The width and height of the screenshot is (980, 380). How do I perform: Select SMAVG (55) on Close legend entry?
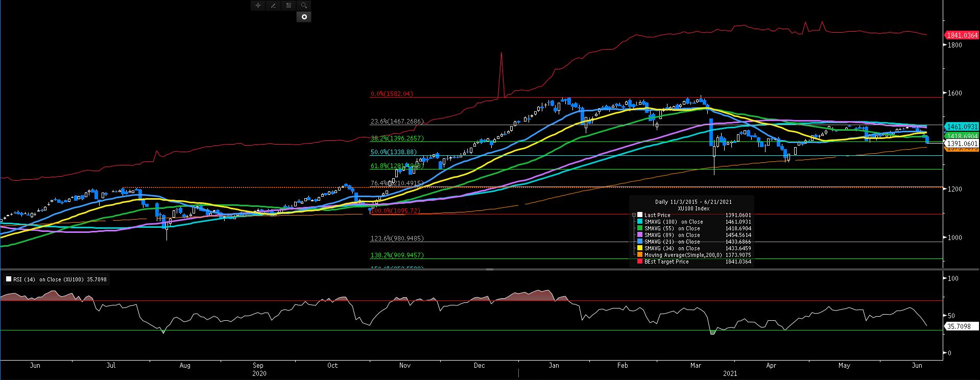[x=673, y=228]
